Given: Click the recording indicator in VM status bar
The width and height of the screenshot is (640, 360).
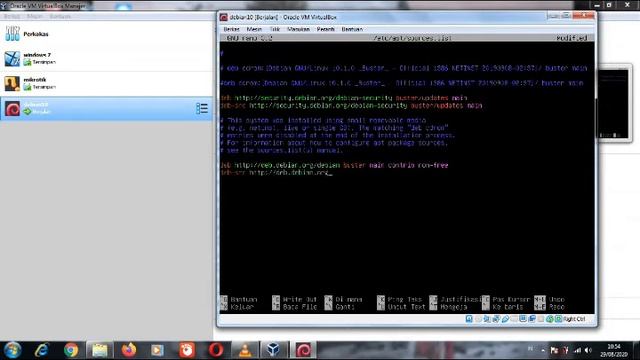Looking at the screenshot, I should click(532, 319).
